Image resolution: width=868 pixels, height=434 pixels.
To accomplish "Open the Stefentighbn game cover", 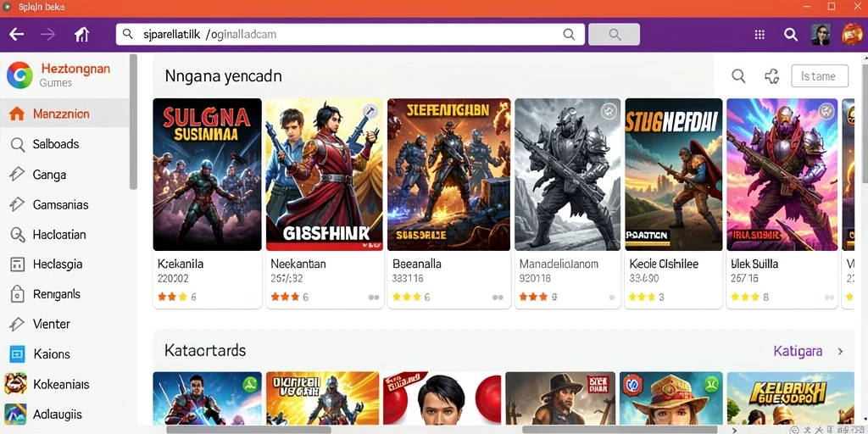I will click(x=449, y=175).
